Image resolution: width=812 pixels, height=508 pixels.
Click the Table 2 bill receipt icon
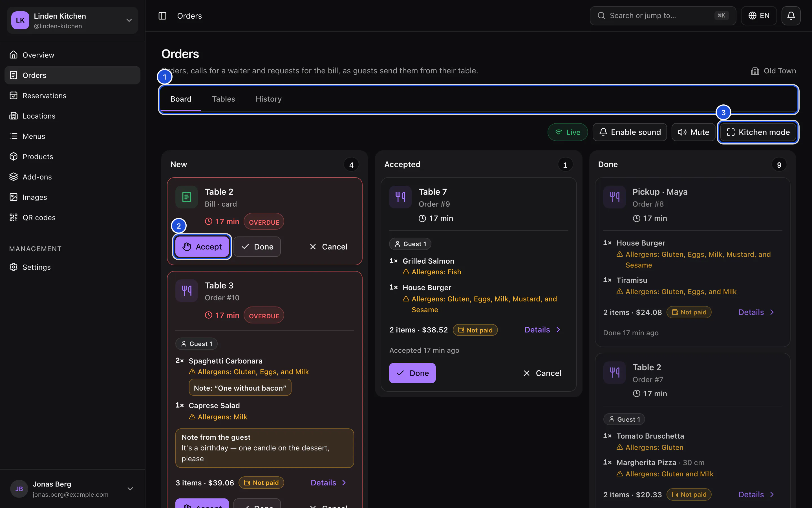[x=187, y=197]
